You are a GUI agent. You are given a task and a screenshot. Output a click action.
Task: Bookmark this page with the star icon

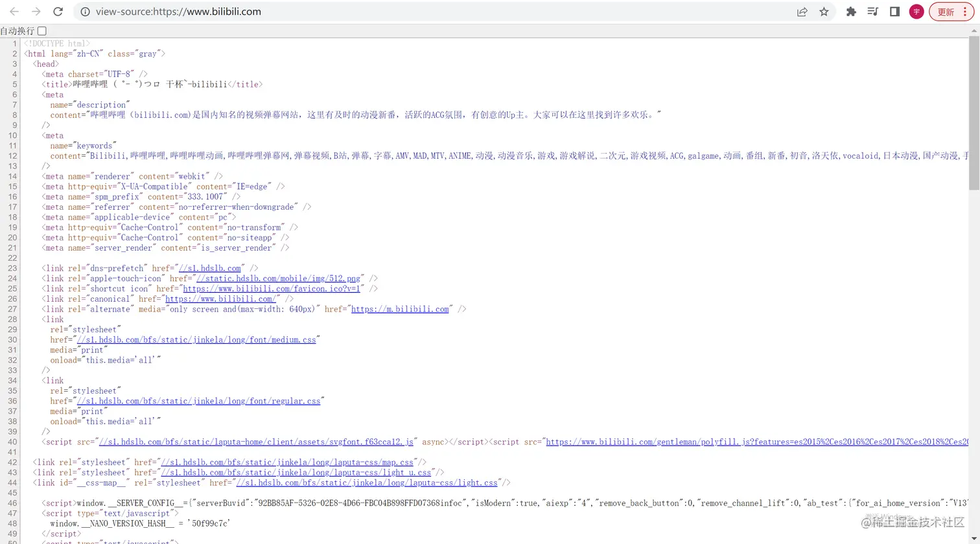[824, 12]
